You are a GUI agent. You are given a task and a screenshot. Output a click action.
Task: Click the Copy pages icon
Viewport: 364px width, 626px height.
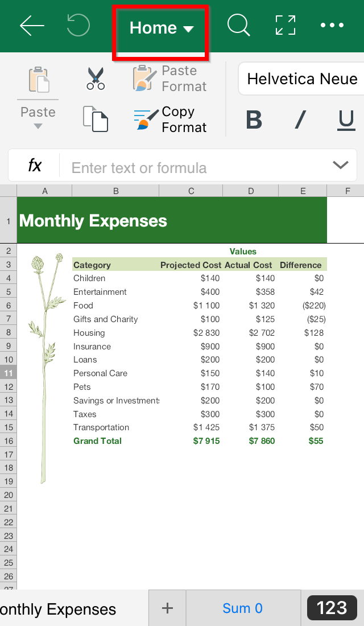(x=96, y=118)
